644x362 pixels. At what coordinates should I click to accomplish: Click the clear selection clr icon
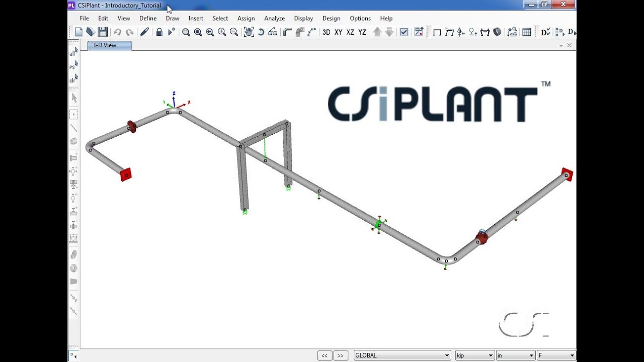73,79
